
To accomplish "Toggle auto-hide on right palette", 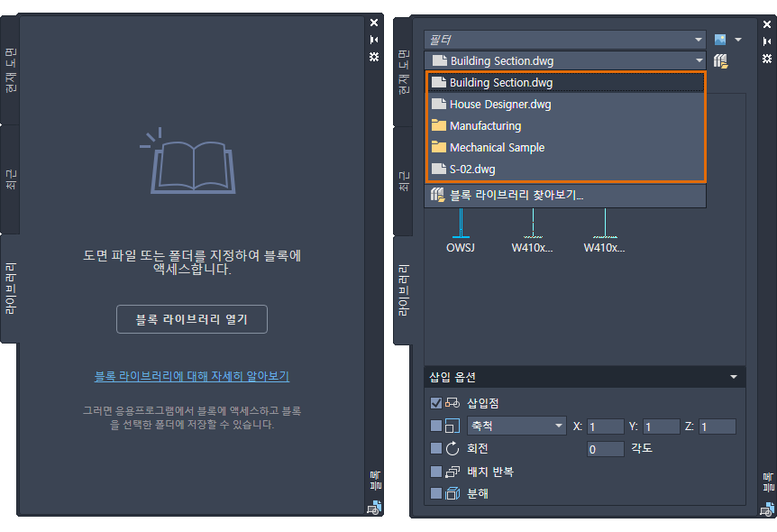I will click(767, 41).
